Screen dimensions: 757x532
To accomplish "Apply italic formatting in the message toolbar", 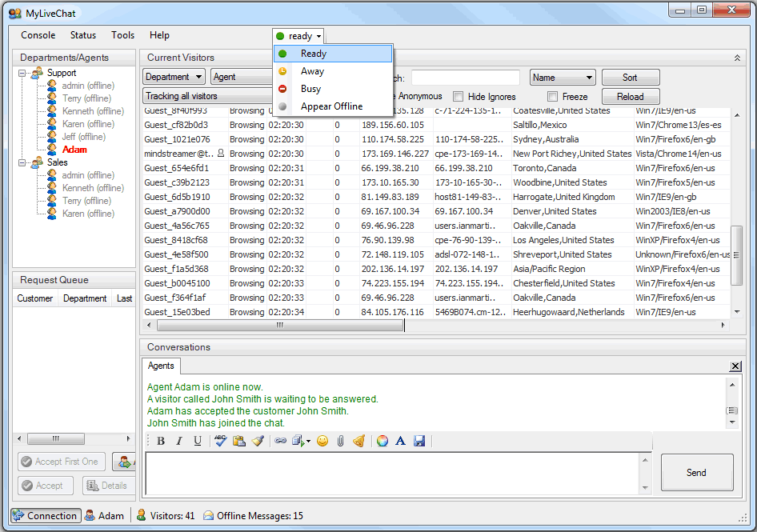I will pos(178,441).
